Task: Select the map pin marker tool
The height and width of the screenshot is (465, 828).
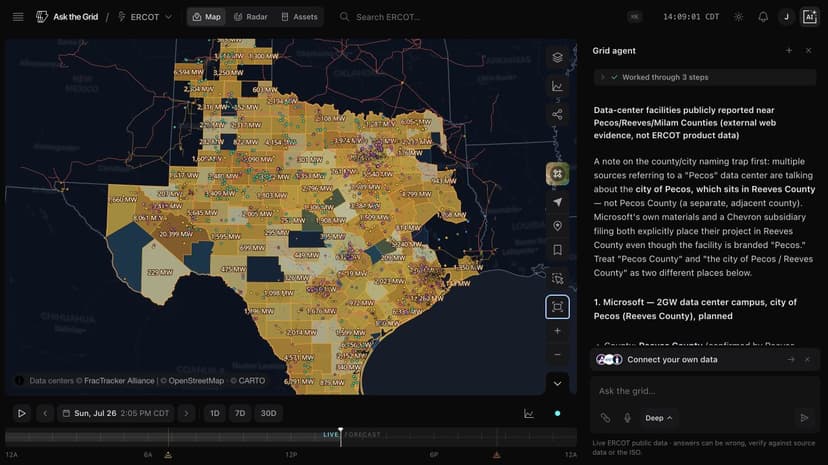Action: pyautogui.click(x=557, y=226)
